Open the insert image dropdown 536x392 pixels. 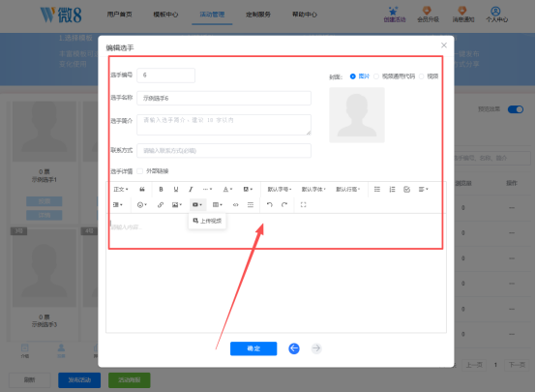[177, 205]
